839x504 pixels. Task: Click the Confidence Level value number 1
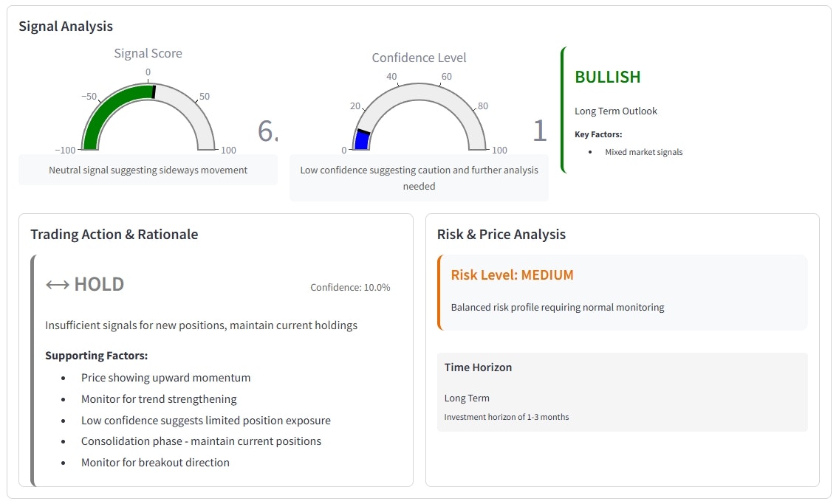(540, 131)
